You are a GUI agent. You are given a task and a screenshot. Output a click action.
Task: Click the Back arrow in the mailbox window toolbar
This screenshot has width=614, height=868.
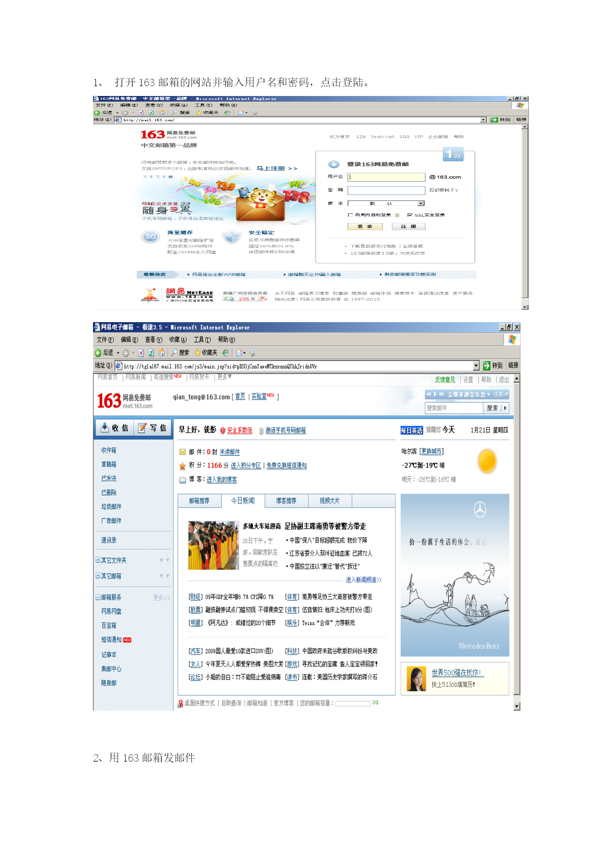98,353
